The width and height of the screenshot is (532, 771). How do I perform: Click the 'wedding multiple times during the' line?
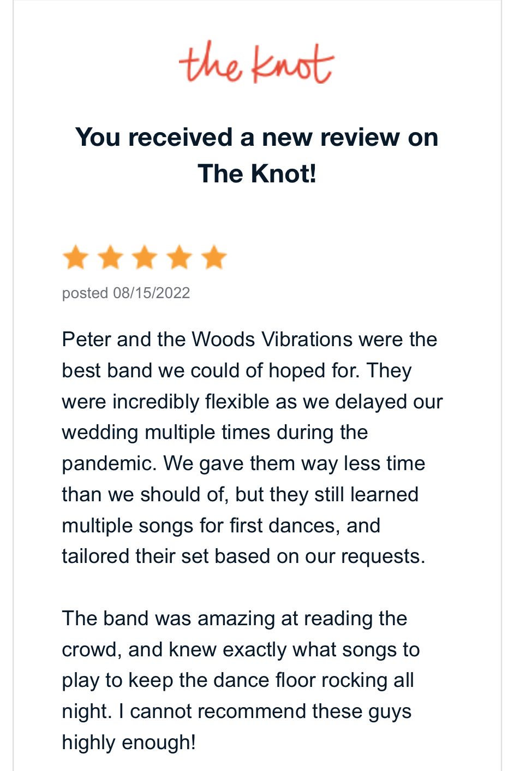pos(215,432)
